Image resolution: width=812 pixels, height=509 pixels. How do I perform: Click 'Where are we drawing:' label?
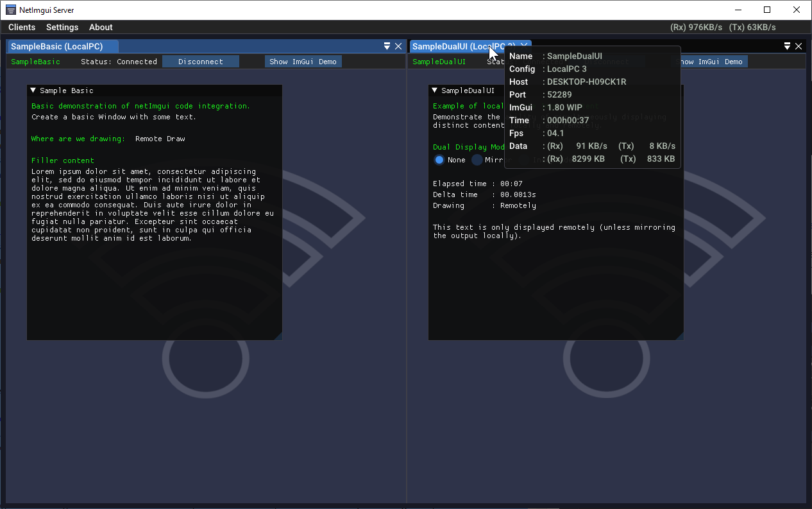point(79,139)
